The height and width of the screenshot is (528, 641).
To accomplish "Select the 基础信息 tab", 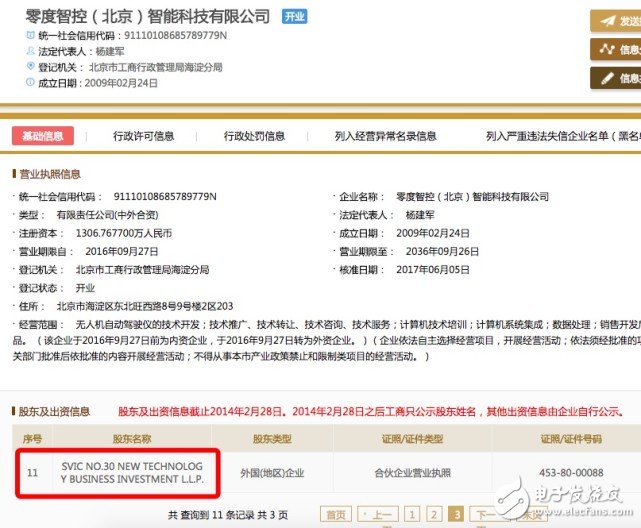I will (x=43, y=136).
